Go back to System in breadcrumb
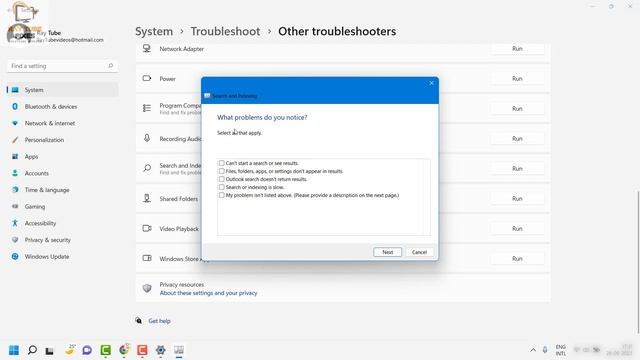This screenshot has height=360, width=640. 154,31
